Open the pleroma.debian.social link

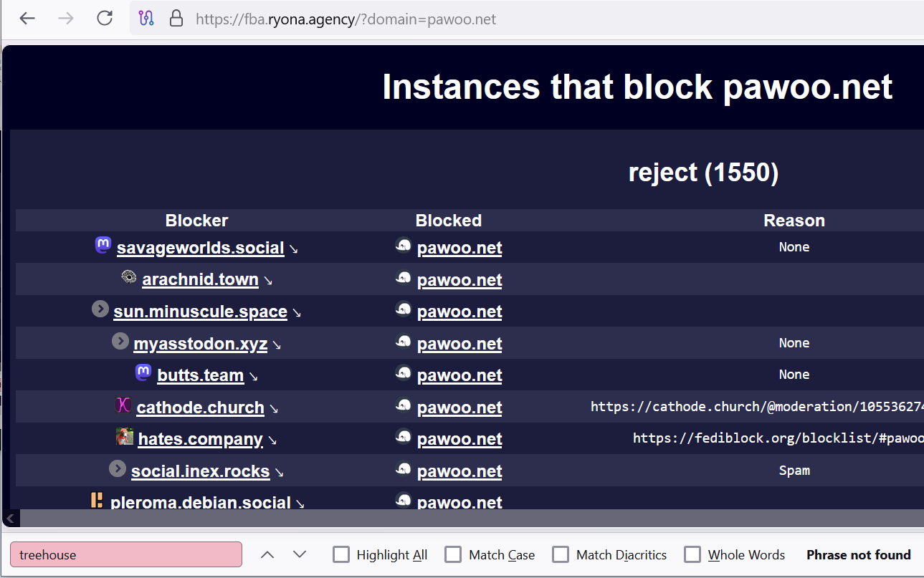[x=201, y=502]
